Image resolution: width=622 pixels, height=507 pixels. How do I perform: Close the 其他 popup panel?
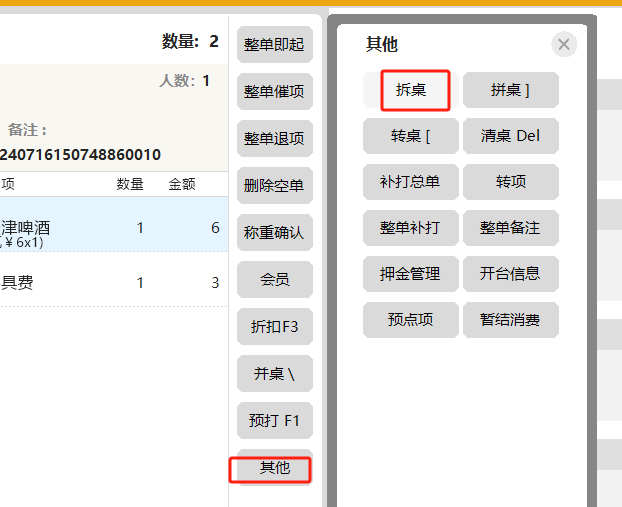pyautogui.click(x=564, y=44)
